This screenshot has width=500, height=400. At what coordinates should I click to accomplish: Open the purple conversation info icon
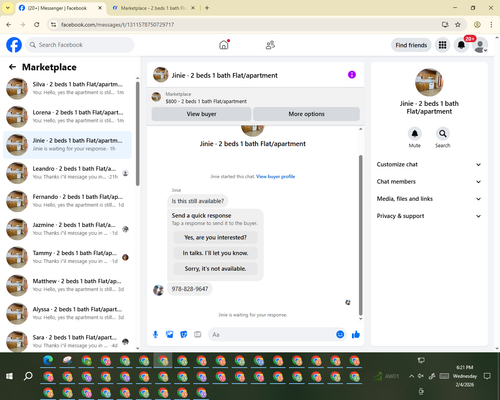pos(352,75)
